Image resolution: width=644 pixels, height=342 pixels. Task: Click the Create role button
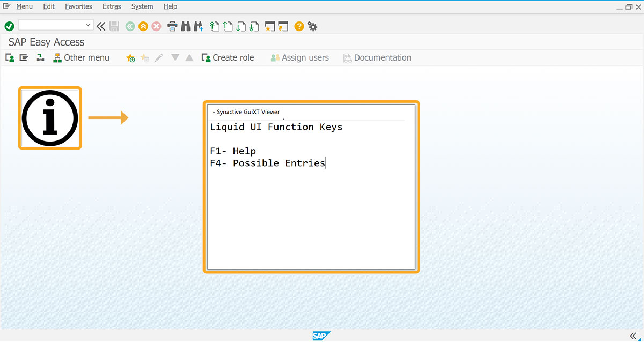tap(228, 57)
